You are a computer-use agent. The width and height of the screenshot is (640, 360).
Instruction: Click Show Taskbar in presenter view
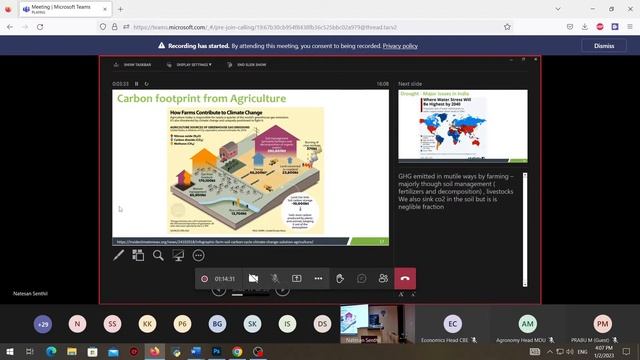click(132, 65)
